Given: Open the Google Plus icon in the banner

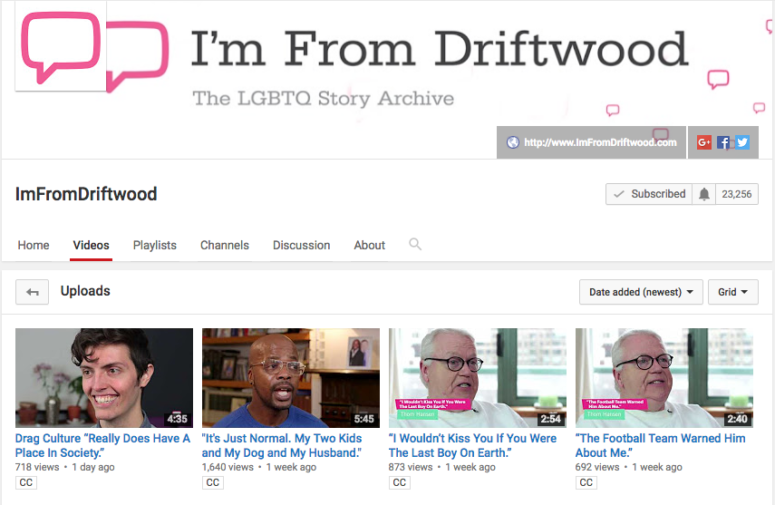Looking at the screenshot, I should [704, 142].
